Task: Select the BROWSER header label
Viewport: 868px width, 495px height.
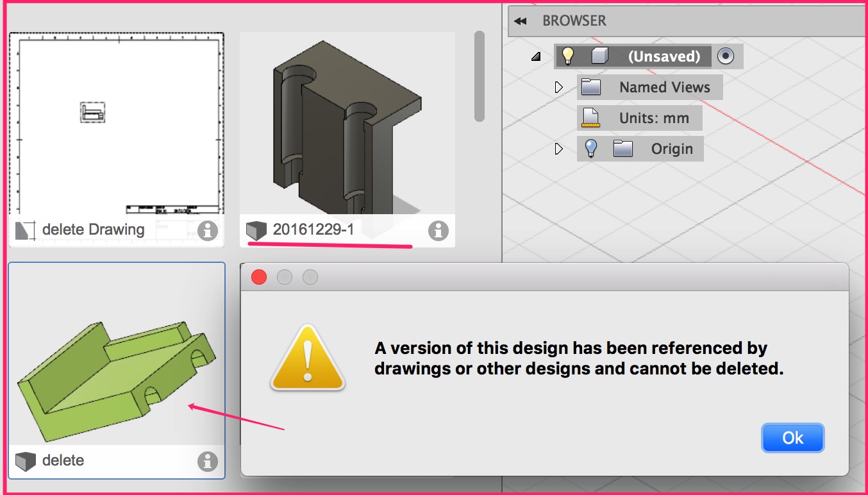Action: click(576, 20)
